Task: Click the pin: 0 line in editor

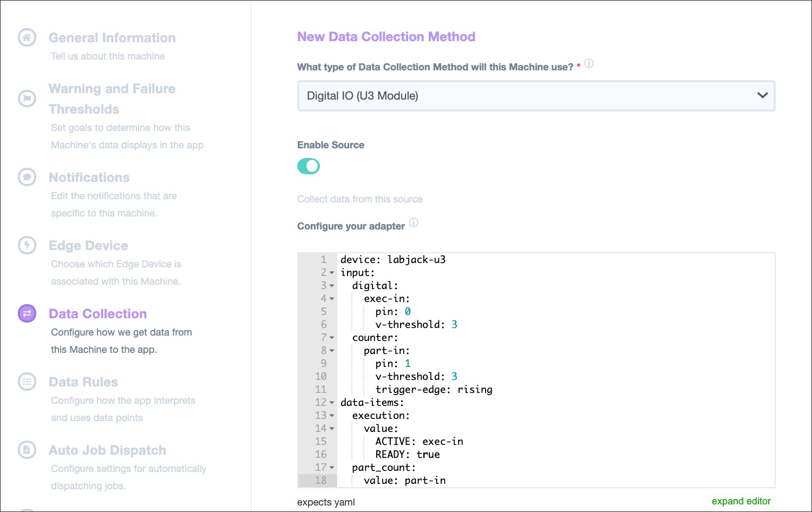Action: coord(393,311)
